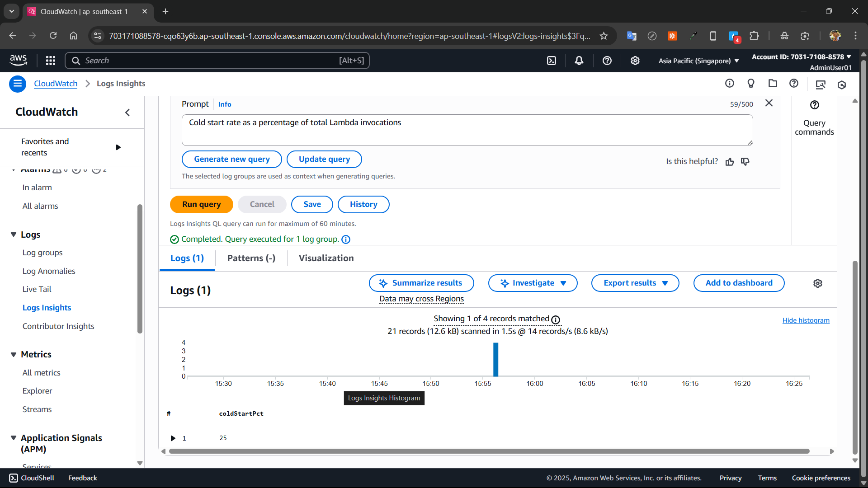Open the lightbulb tips icon

[x=751, y=84]
